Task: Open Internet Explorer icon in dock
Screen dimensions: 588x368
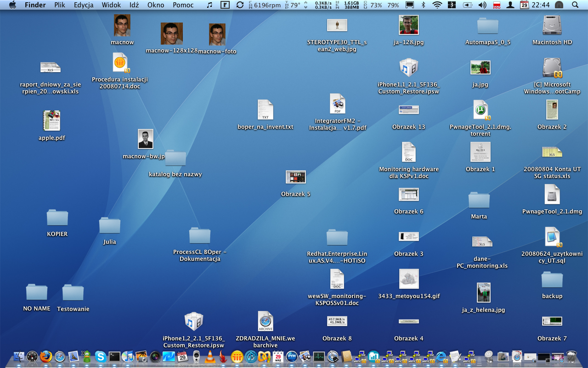Action: [x=441, y=356]
